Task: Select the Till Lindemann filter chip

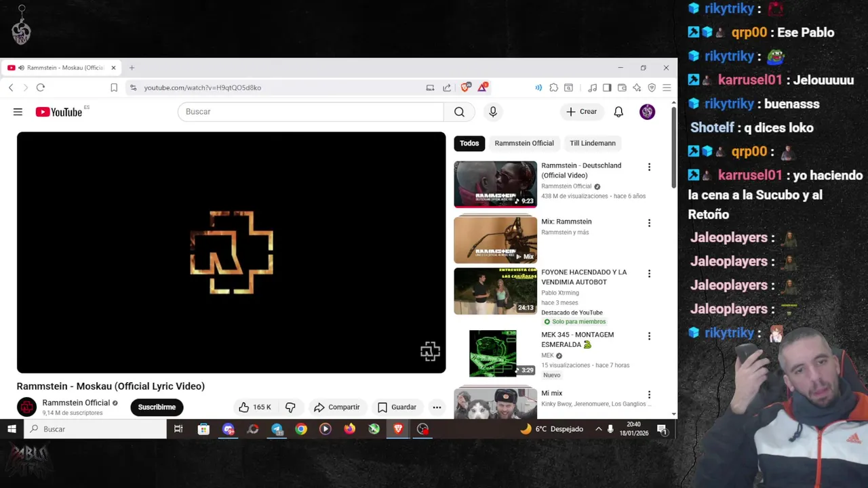Action: [593, 143]
